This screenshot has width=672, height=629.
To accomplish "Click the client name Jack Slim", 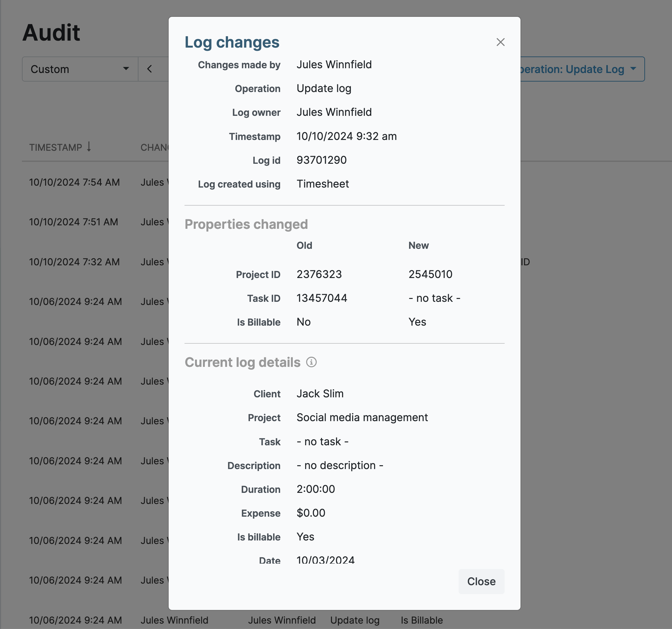I will pyautogui.click(x=320, y=394).
